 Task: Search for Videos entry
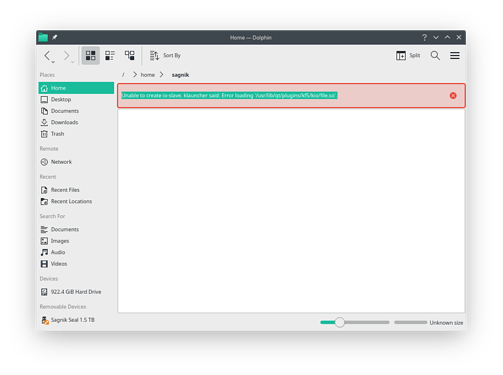coord(76,264)
